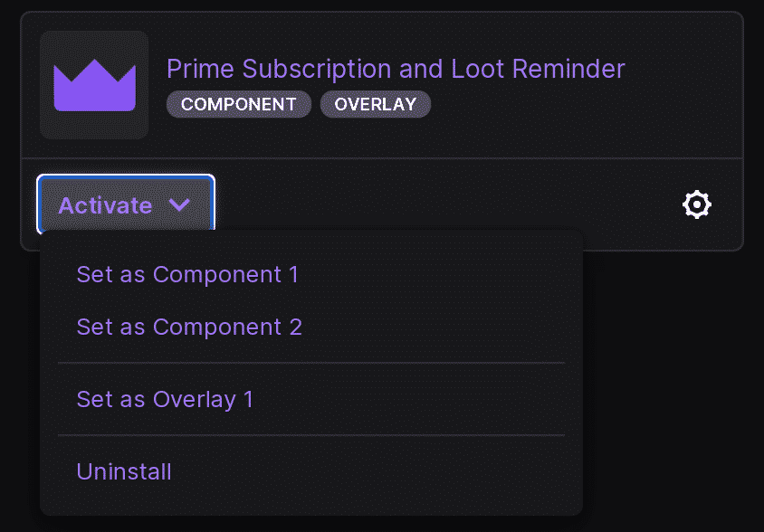Assign extension to Component slot 2
Screen dimensions: 764x532
pyautogui.click(x=189, y=327)
